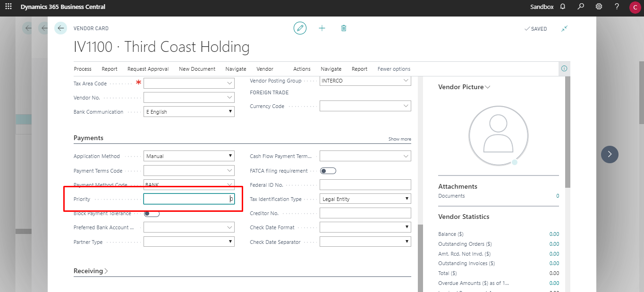Screen dimensions: 644x292
Task: Open New Document menu
Action: pyautogui.click(x=197, y=69)
